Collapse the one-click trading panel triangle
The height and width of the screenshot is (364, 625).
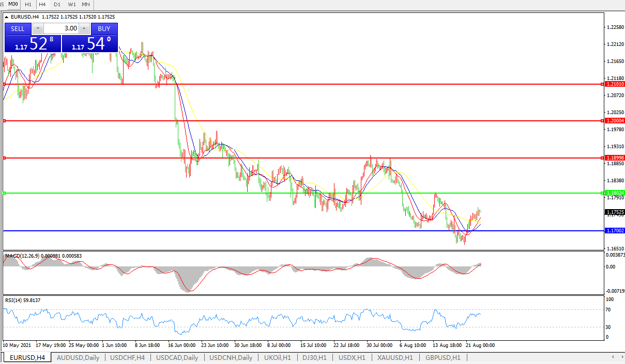[7, 17]
